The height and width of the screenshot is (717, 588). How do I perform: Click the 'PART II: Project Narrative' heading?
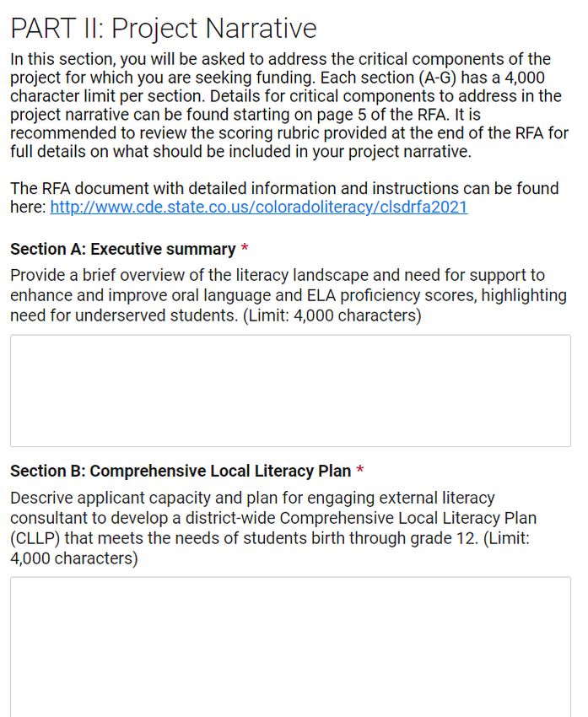[x=163, y=29]
